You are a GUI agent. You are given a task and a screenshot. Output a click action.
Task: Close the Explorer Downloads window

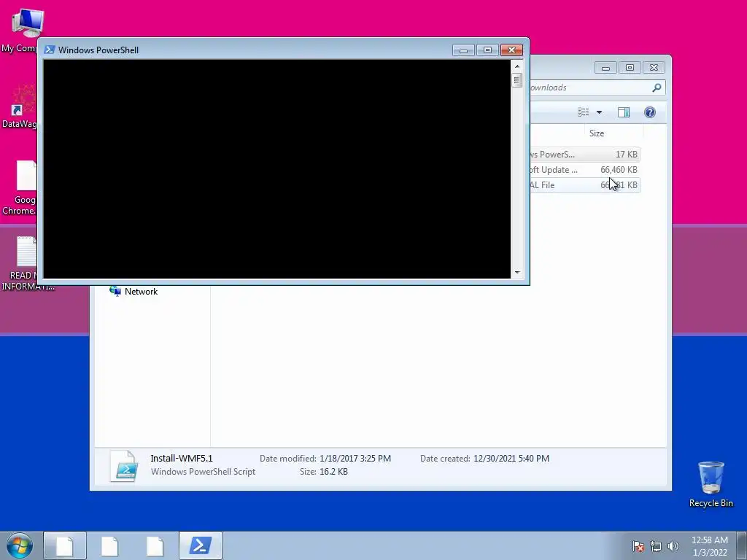(654, 68)
